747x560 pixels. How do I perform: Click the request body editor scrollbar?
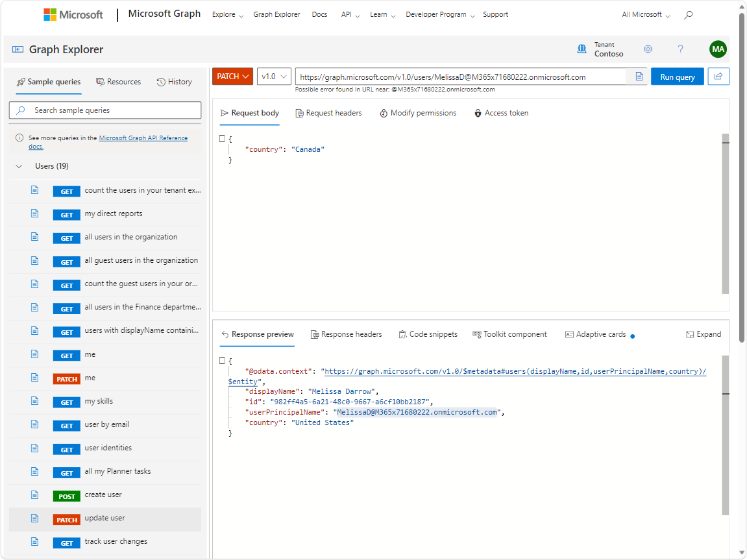click(726, 213)
